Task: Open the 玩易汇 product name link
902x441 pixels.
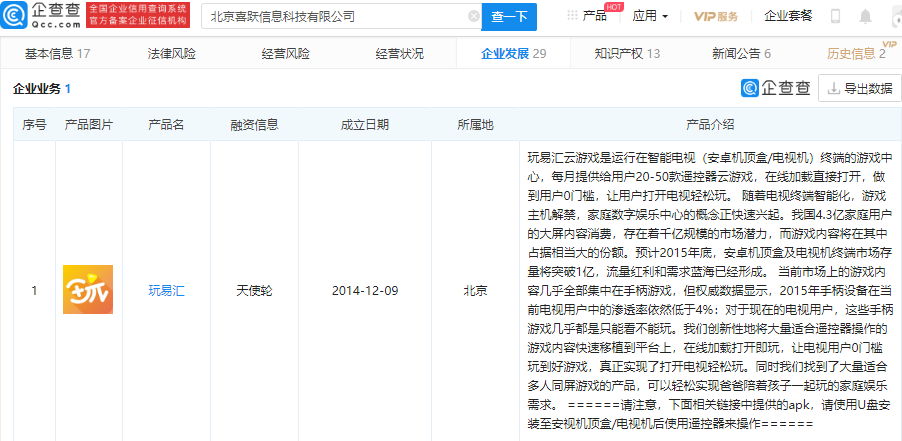Action: 166,290
